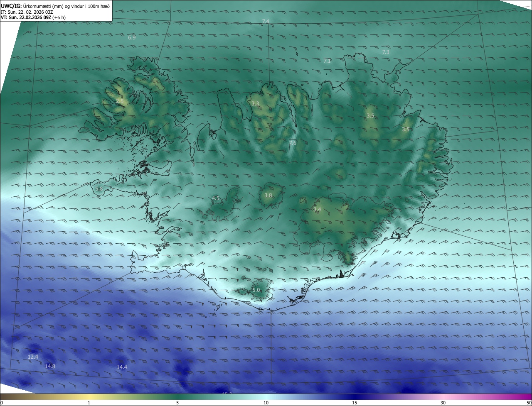
Task: Click the 7.6 value label on the map
Action: coord(293,143)
